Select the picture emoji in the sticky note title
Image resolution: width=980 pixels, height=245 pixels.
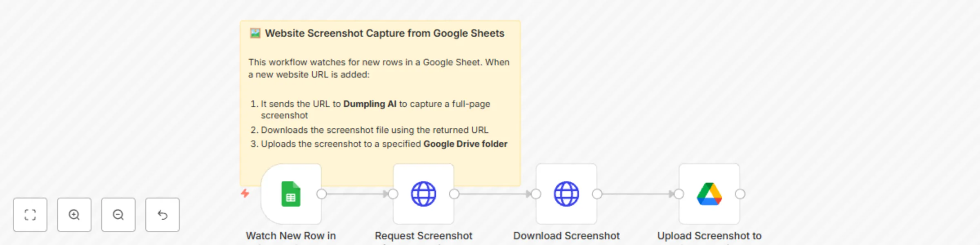(255, 33)
